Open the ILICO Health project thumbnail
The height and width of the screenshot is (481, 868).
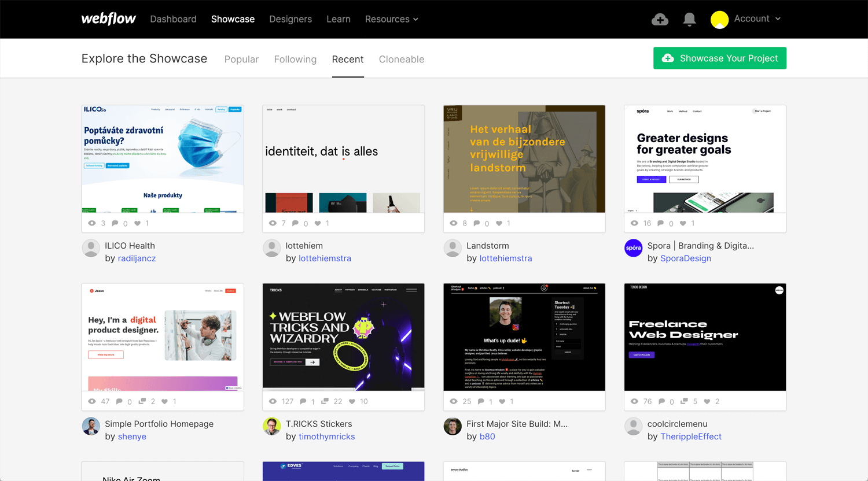point(163,159)
